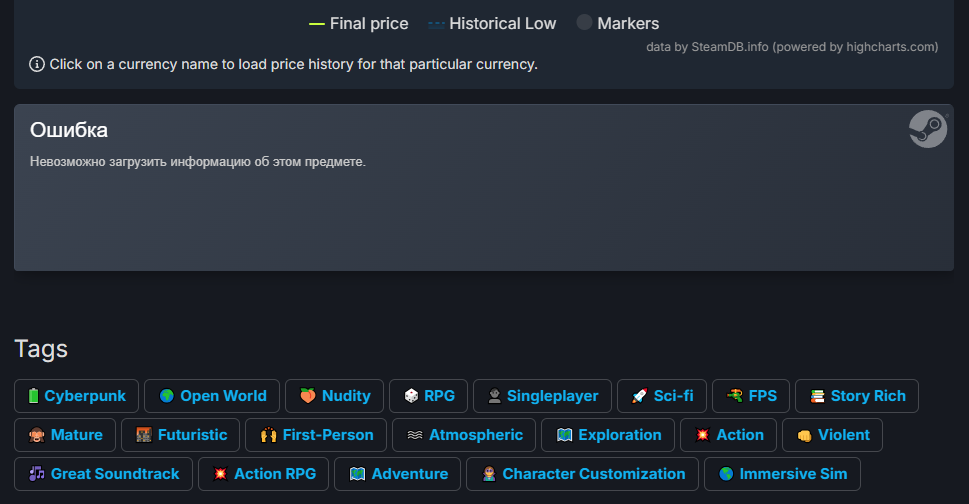This screenshot has width=969, height=504.
Task: Click the music note icon on Great Soundtrack
Action: click(36, 474)
